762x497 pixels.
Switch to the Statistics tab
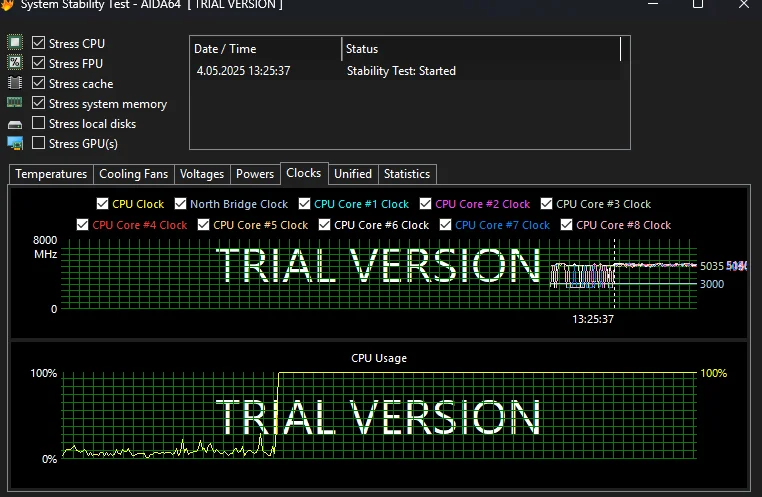[407, 174]
